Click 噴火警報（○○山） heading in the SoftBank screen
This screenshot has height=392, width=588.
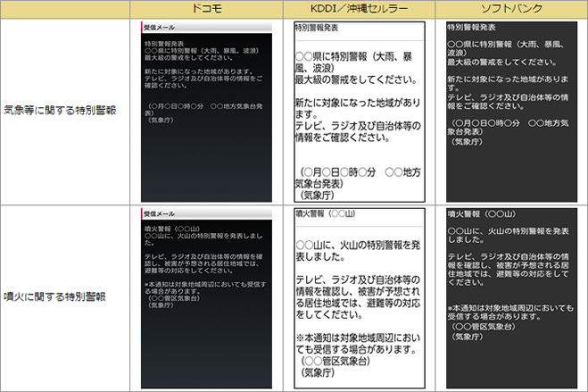pyautogui.click(x=482, y=214)
